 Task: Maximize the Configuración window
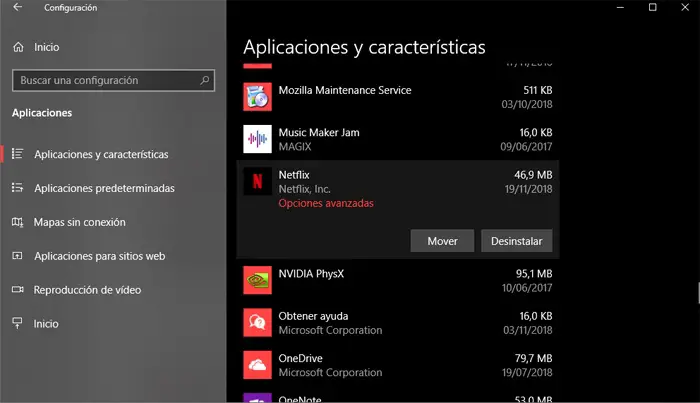[653, 8]
